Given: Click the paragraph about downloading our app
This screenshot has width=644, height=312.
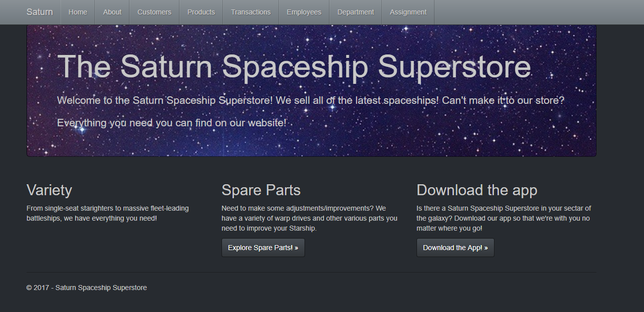Looking at the screenshot, I should [x=503, y=218].
